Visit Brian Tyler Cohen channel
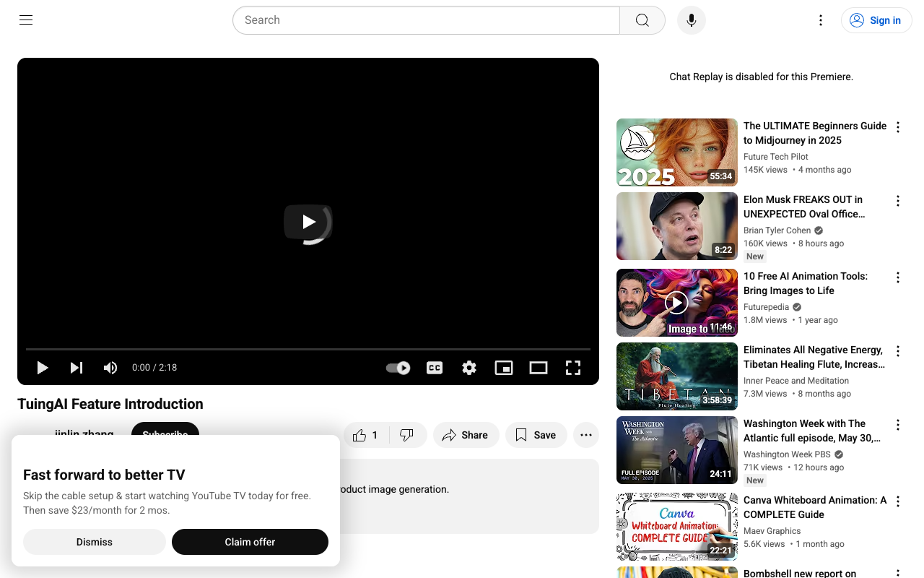Screen dimensions: 924x578 (x=777, y=230)
